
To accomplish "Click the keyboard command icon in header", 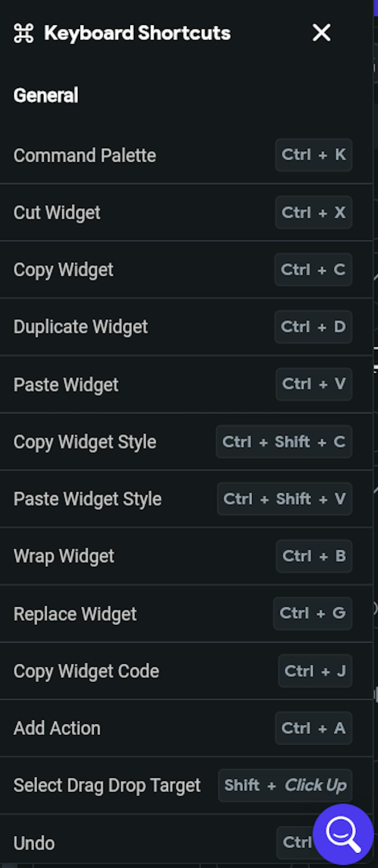I will 23,33.
